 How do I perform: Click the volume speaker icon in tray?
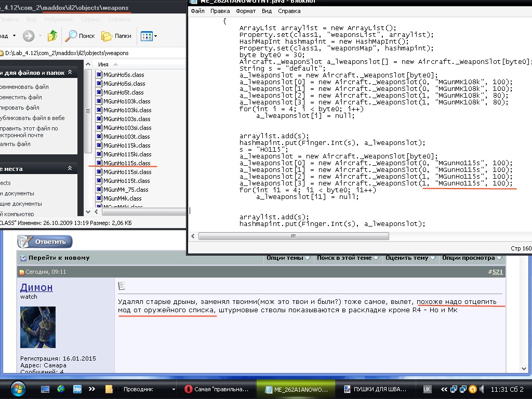[483, 389]
